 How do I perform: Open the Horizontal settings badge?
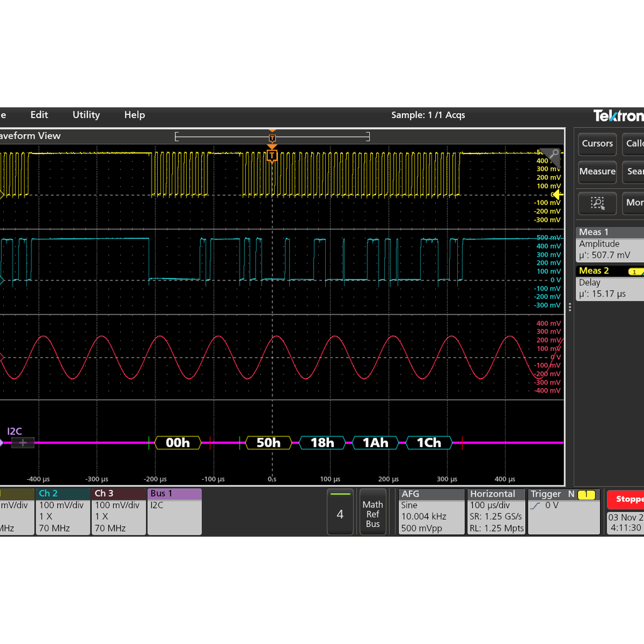tap(496, 511)
